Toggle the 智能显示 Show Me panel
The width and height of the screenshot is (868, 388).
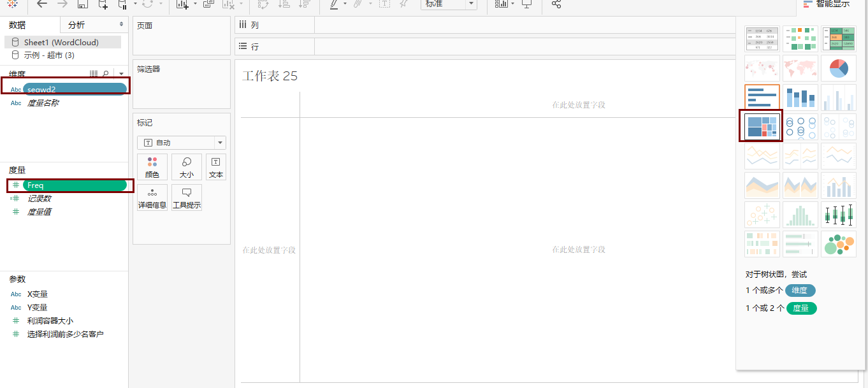pos(827,4)
